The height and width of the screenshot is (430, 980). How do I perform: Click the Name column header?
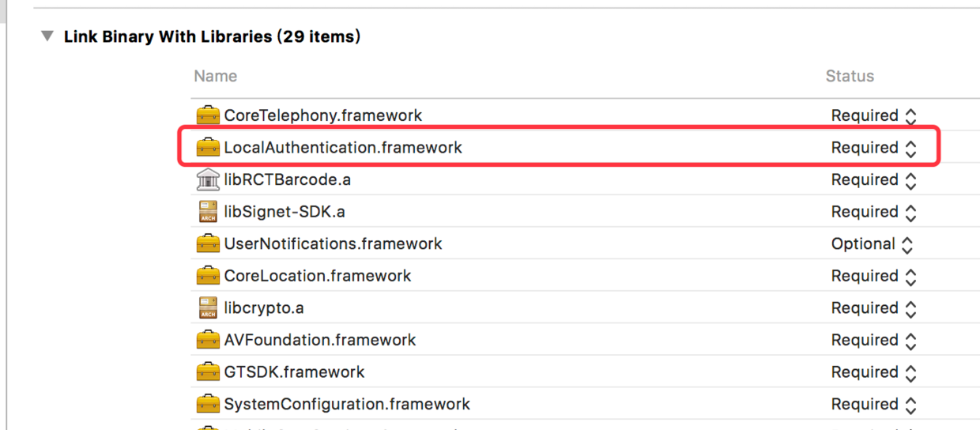coord(216,76)
